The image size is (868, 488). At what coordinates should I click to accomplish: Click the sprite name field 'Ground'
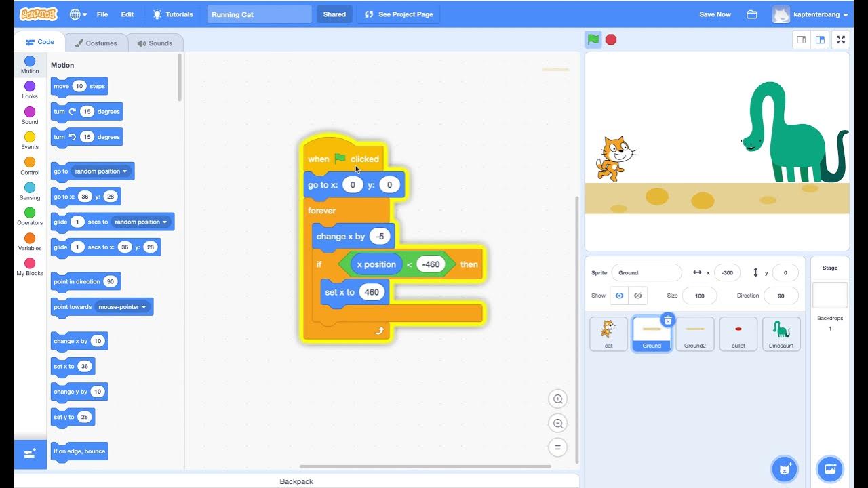646,272
